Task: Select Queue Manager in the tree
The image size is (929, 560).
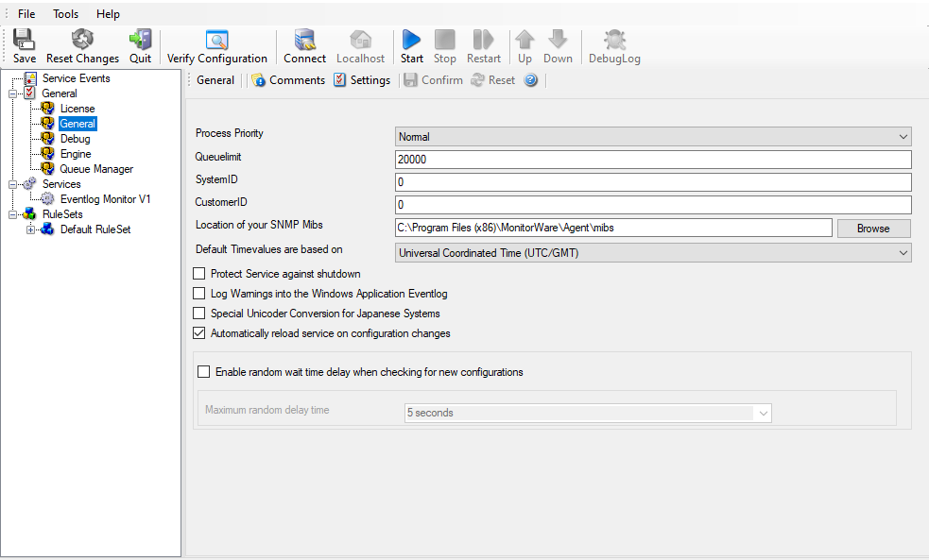Action: [96, 169]
